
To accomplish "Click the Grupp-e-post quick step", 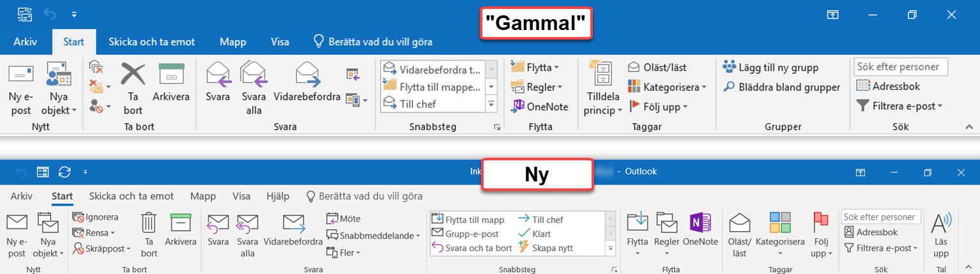I will point(438,234).
